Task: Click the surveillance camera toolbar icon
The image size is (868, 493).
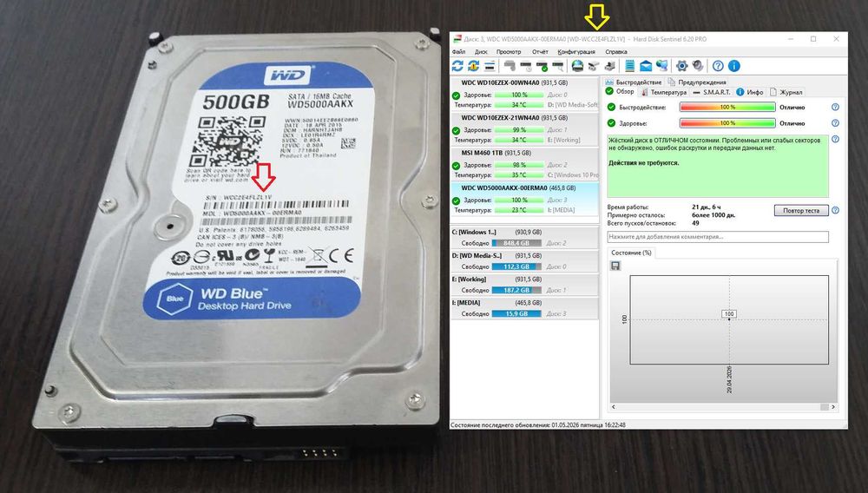Action: pos(594,66)
